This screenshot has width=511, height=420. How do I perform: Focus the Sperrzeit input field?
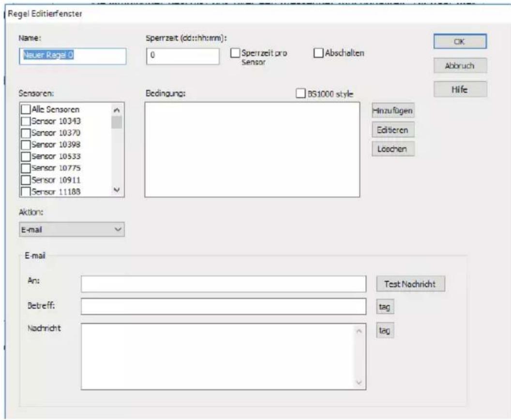[183, 56]
